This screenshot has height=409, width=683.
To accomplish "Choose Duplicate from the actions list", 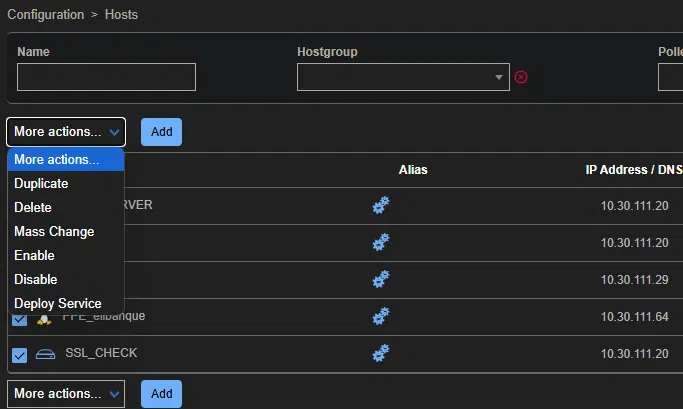I will point(41,184).
